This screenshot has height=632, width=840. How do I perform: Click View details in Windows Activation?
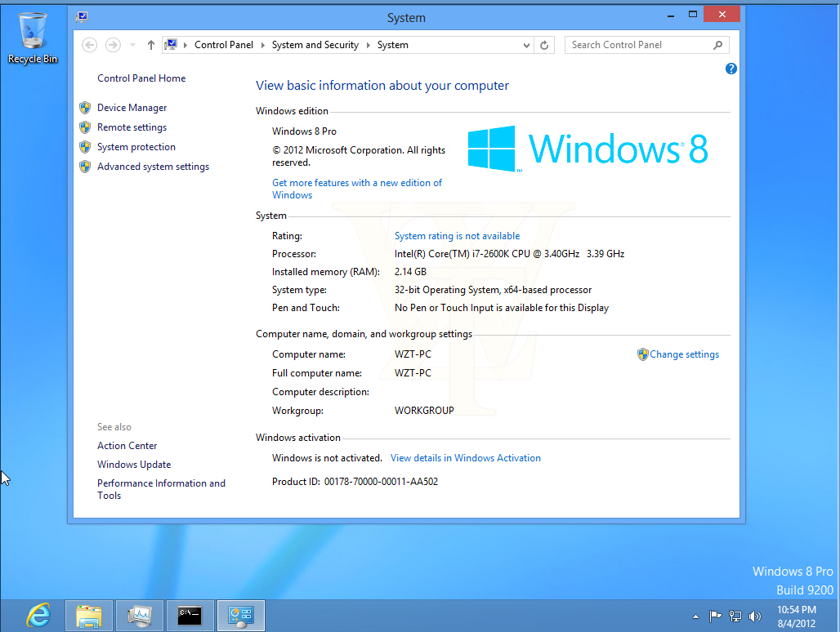pyautogui.click(x=466, y=458)
